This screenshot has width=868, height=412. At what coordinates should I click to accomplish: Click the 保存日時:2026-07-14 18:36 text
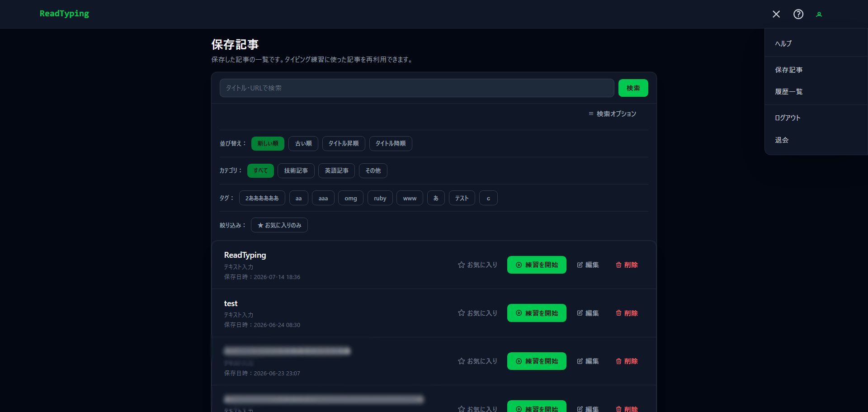coord(262,277)
